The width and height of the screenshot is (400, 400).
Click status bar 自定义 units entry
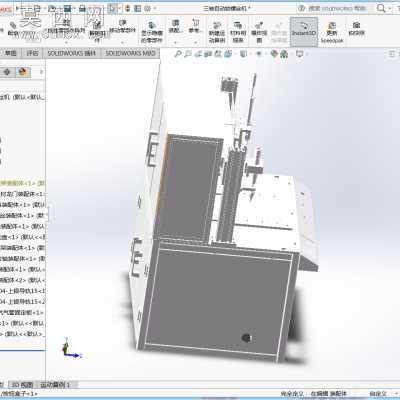point(378,394)
